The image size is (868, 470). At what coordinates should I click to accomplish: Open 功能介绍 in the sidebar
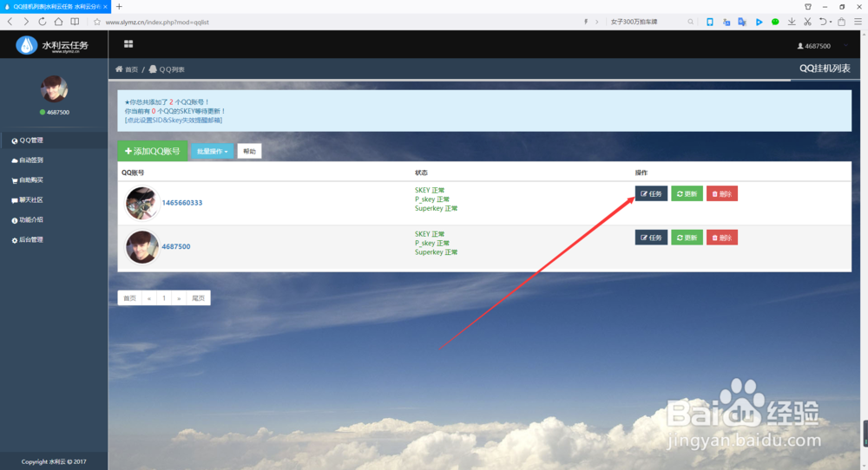54,220
